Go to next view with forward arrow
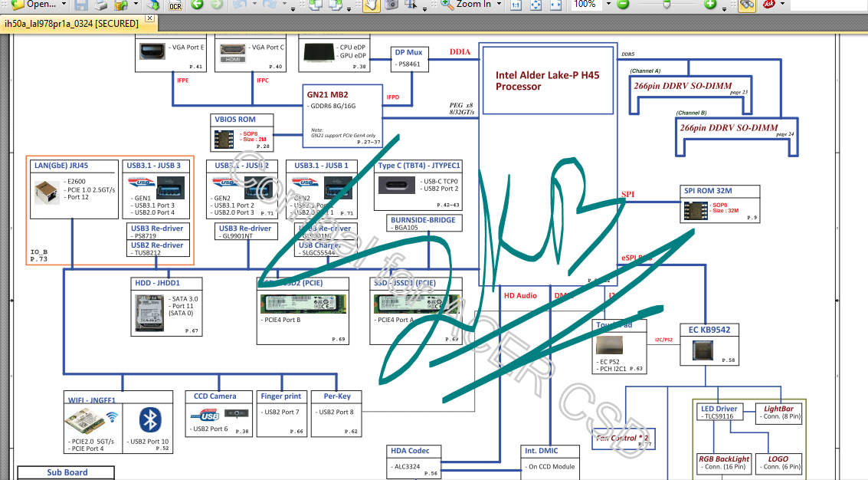868x480 pixels. 217,5
